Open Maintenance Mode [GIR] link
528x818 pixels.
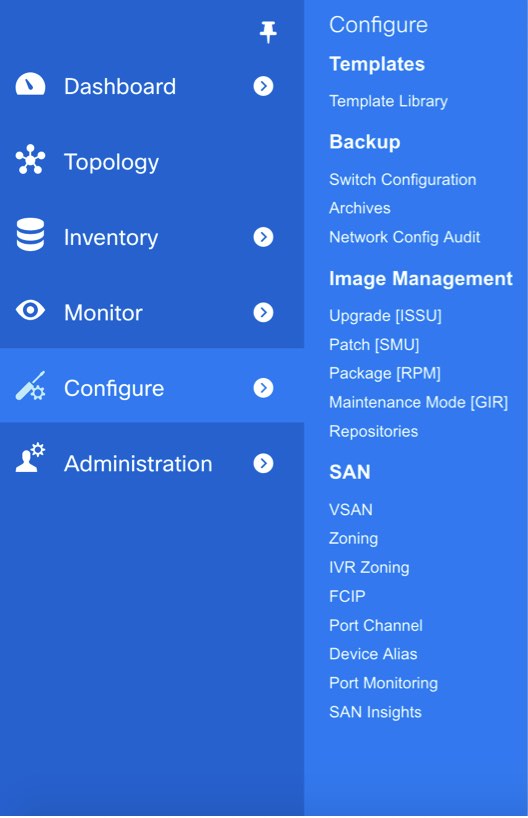coord(418,402)
